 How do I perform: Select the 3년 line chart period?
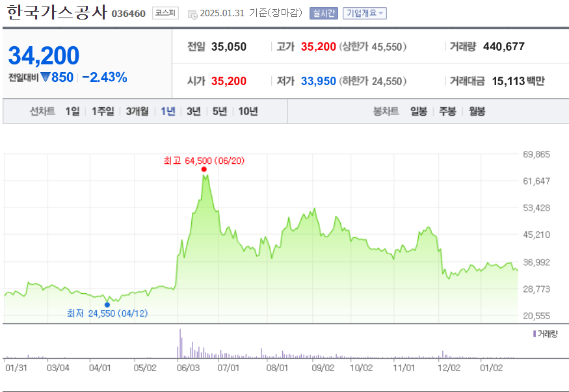pos(193,111)
